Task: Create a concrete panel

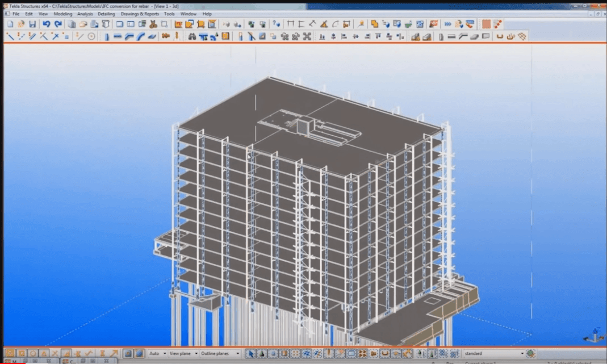Action: pyautogui.click(x=485, y=36)
